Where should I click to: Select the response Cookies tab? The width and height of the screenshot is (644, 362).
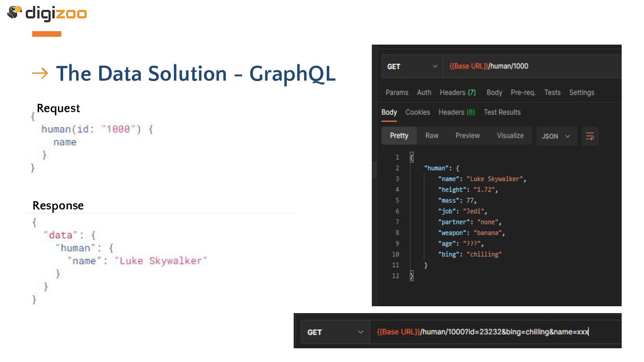point(418,112)
